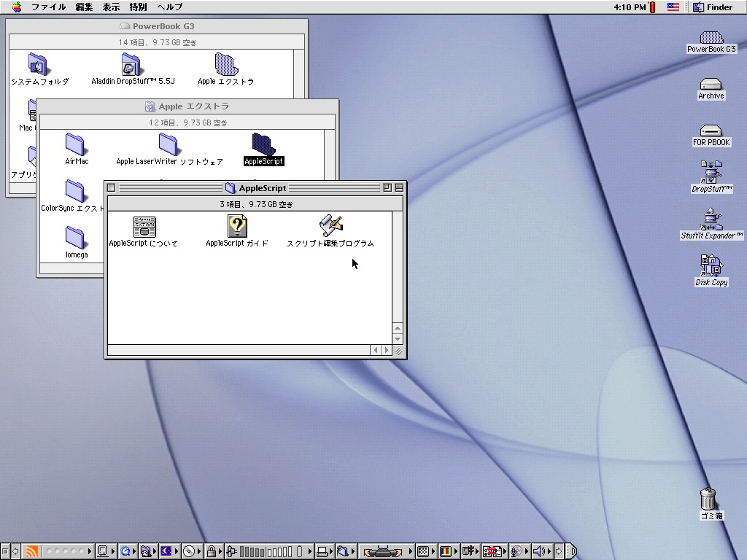Image resolution: width=747 pixels, height=560 pixels.
Task: Click the orange AirMac wireless icon in Control Strip
Action: [31, 551]
